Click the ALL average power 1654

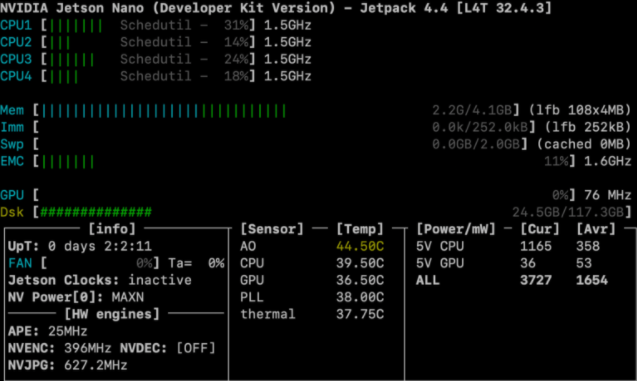tap(592, 280)
